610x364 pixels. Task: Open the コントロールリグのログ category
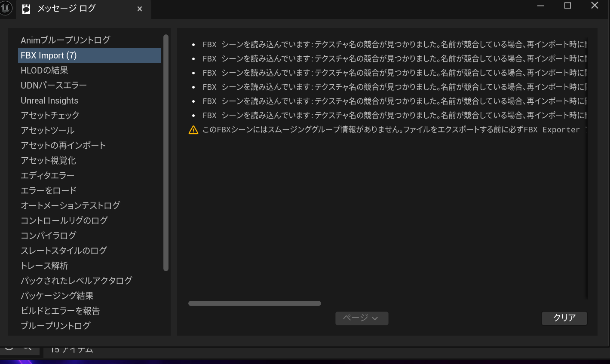point(89,221)
